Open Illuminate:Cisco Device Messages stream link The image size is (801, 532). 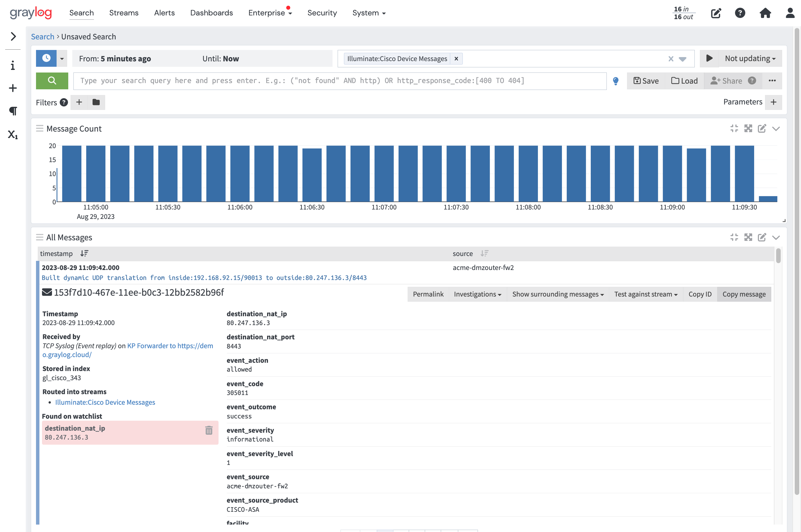105,402
